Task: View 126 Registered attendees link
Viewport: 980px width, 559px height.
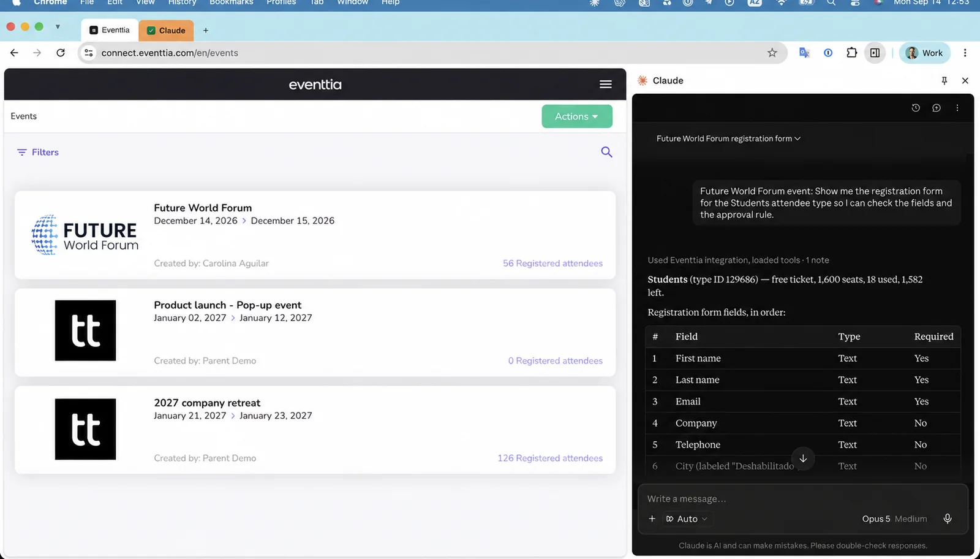Action: (550, 458)
